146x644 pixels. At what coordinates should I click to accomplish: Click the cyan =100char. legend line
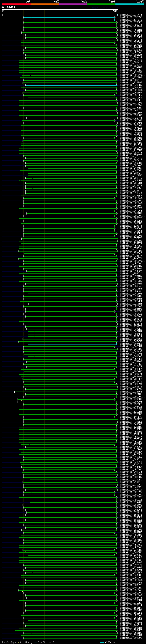[102, 642]
